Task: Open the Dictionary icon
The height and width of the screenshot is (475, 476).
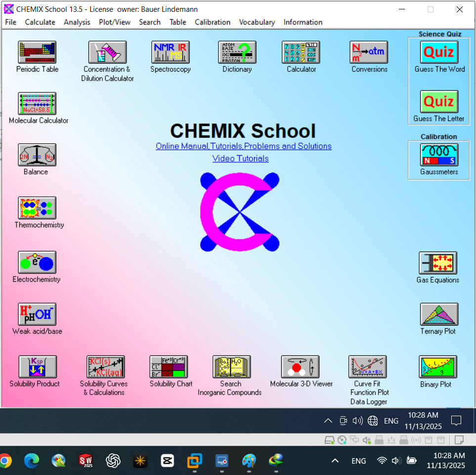Action: 237,52
